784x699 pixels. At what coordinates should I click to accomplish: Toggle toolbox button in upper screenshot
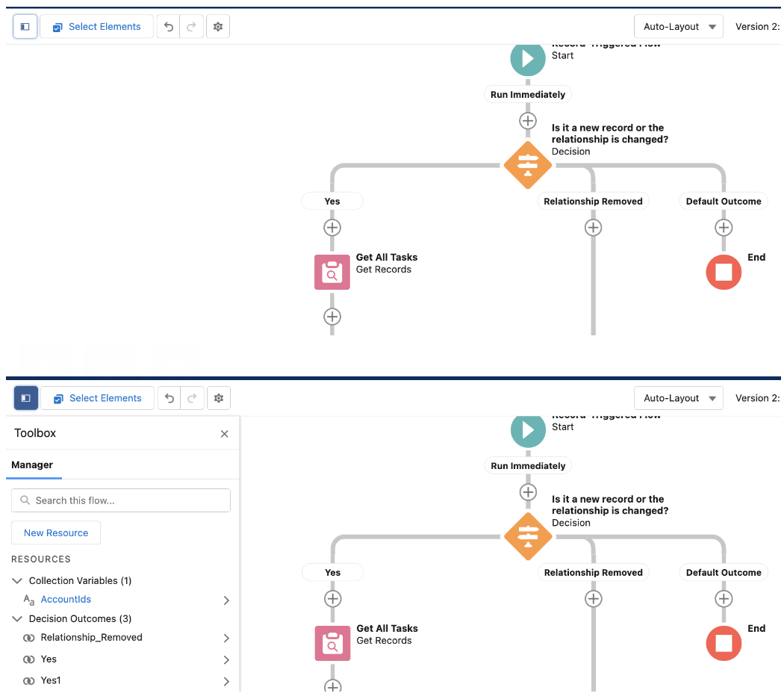coord(25,26)
